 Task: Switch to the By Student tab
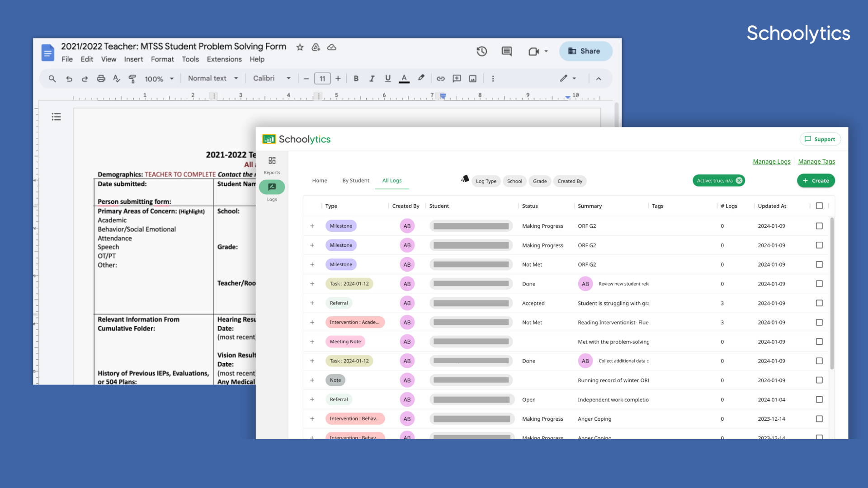(x=355, y=180)
